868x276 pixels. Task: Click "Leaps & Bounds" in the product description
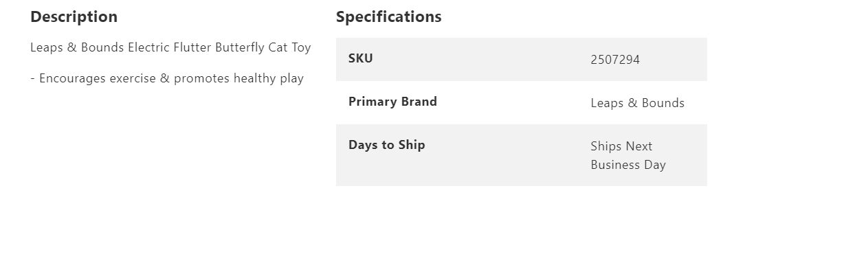tap(77, 47)
